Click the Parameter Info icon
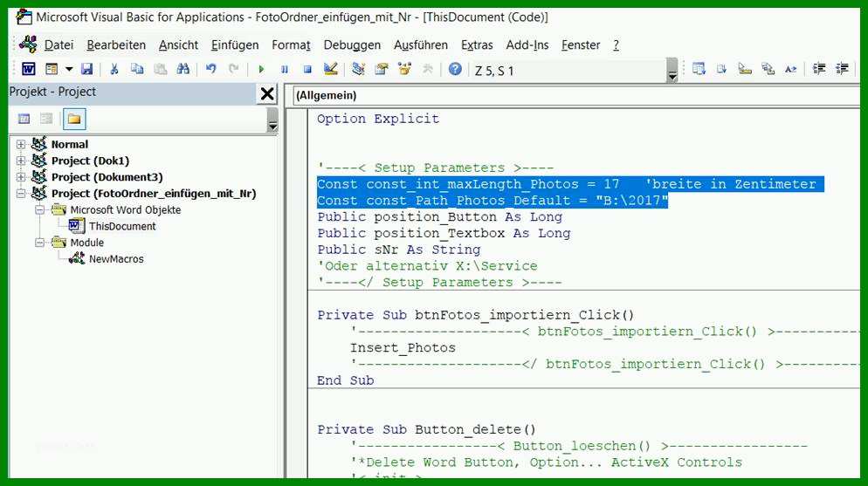Image resolution: width=868 pixels, height=486 pixels. pos(768,69)
